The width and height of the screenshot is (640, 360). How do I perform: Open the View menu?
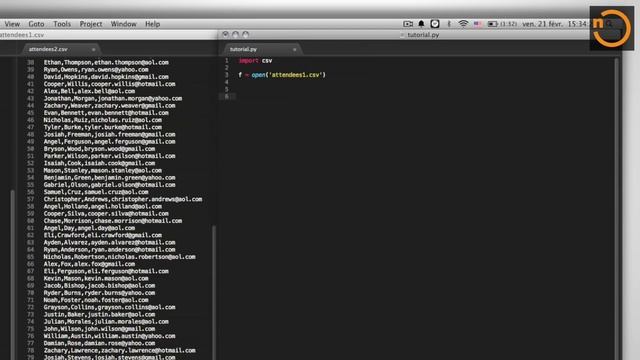pyautogui.click(x=12, y=24)
